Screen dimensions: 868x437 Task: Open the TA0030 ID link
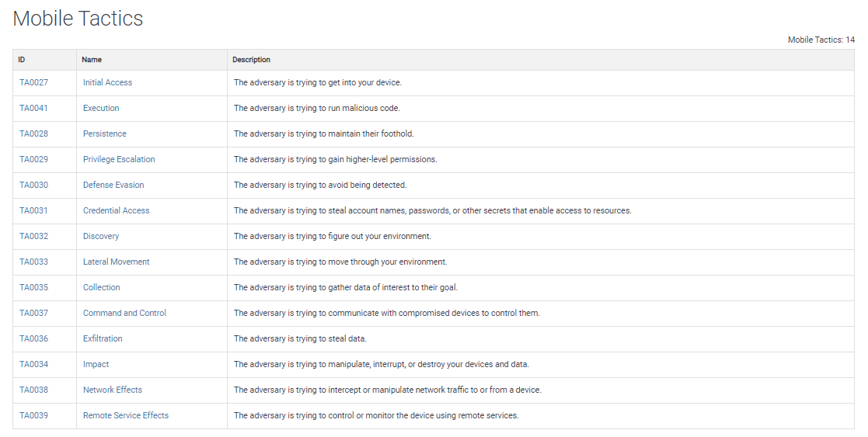(x=33, y=185)
